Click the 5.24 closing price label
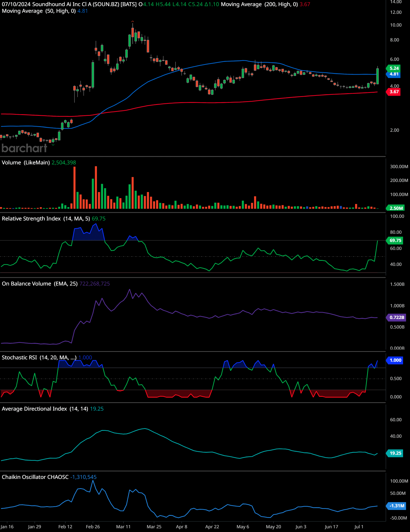The height and width of the screenshot is (532, 410). (x=394, y=68)
